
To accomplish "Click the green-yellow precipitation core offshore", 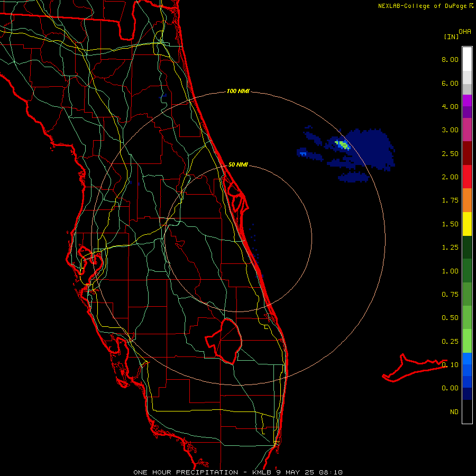I will click(344, 144).
